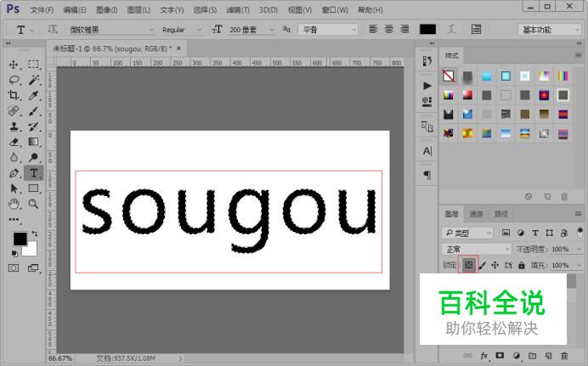
Task: Filter layers by type layers (T)
Action: [x=535, y=233]
